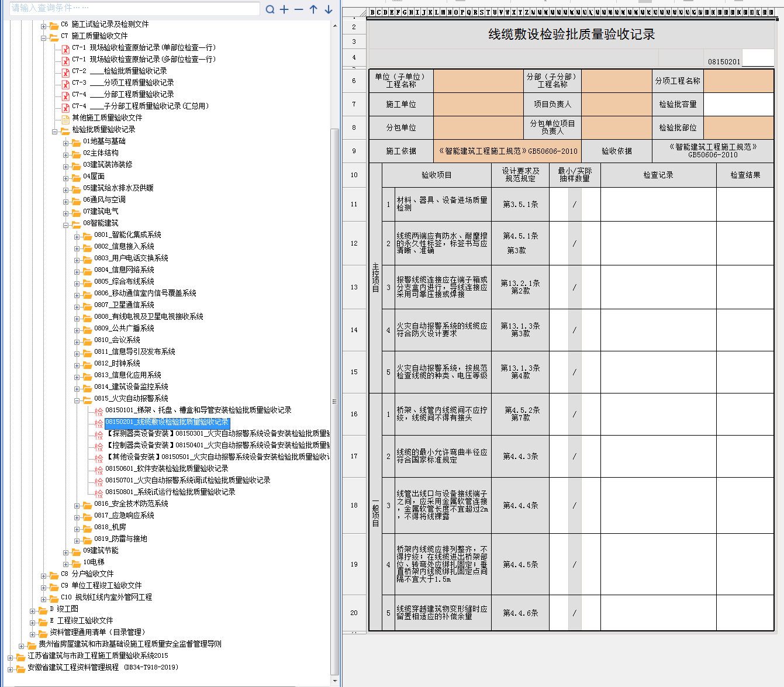Select 0808_有线电视及卫星电视接收系统 folder
The image size is (784, 687).
coord(148,317)
